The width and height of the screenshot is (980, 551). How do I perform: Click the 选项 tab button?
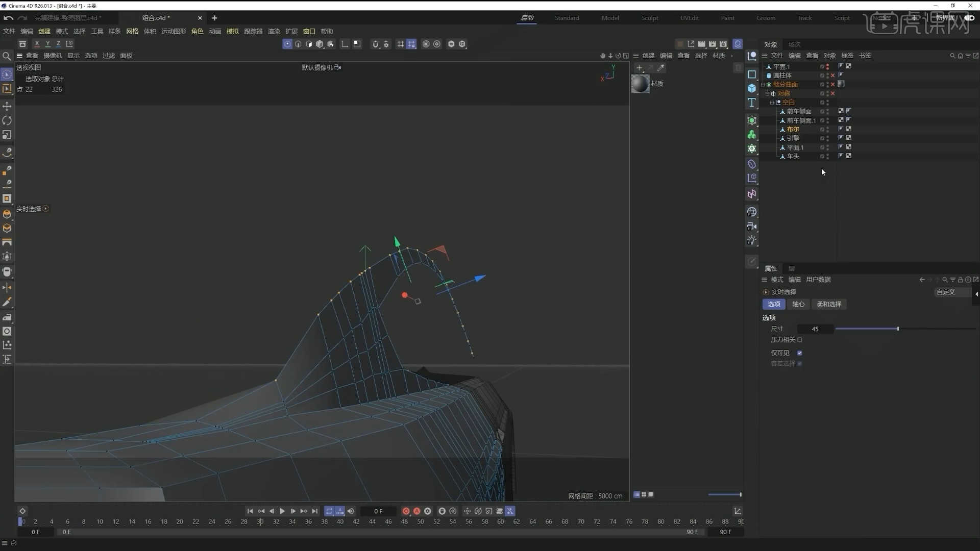pyautogui.click(x=774, y=305)
